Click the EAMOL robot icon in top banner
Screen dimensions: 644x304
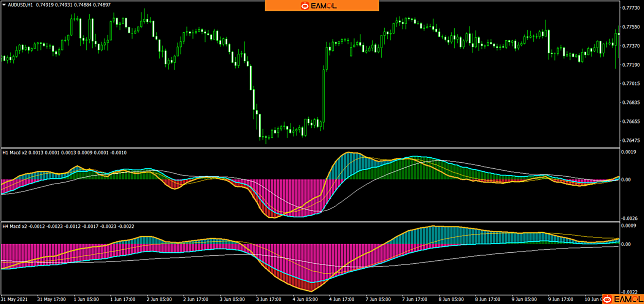[305, 6]
